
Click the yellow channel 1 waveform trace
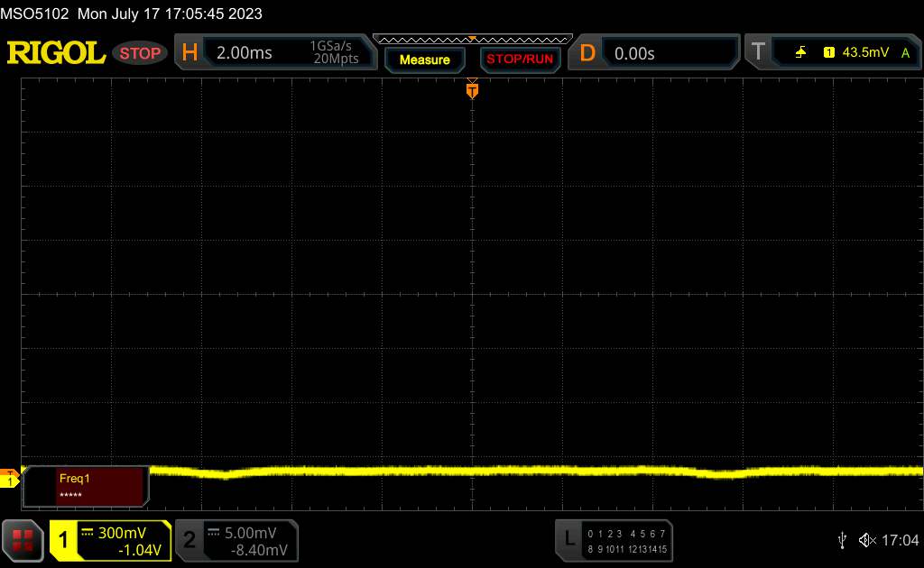click(536, 471)
